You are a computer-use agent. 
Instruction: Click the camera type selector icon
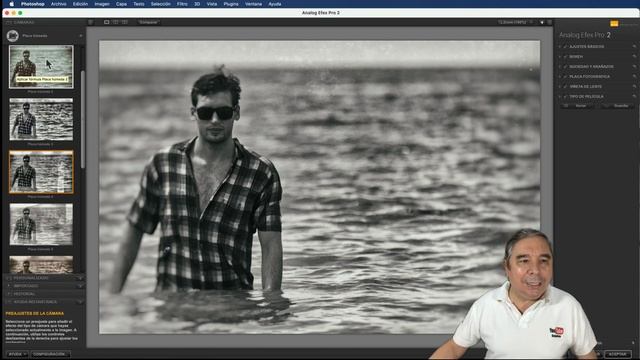coord(12,36)
